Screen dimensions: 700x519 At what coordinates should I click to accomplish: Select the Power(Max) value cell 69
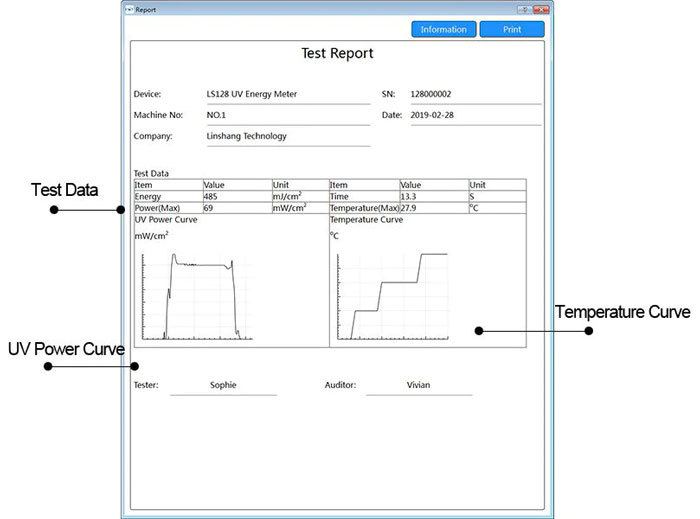point(238,208)
